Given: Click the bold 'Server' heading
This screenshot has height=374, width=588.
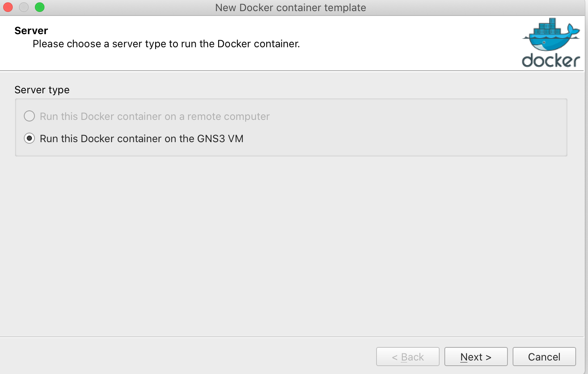Looking at the screenshot, I should (x=31, y=30).
